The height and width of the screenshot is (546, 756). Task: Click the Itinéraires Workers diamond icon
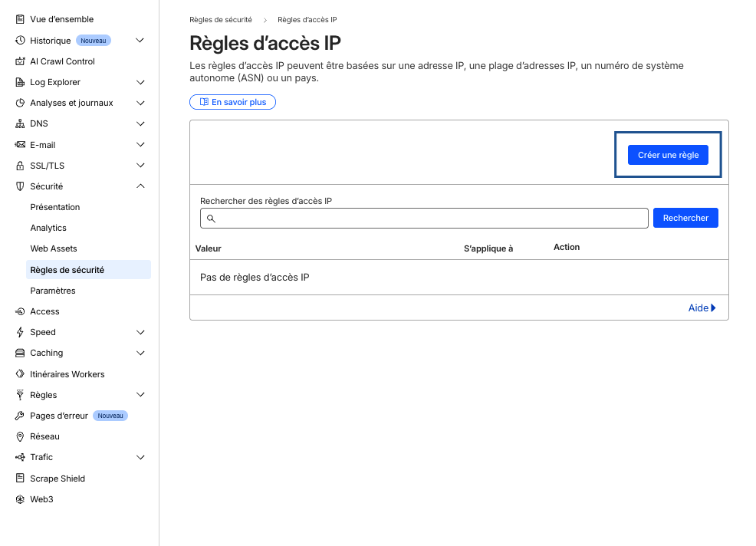[x=20, y=373]
